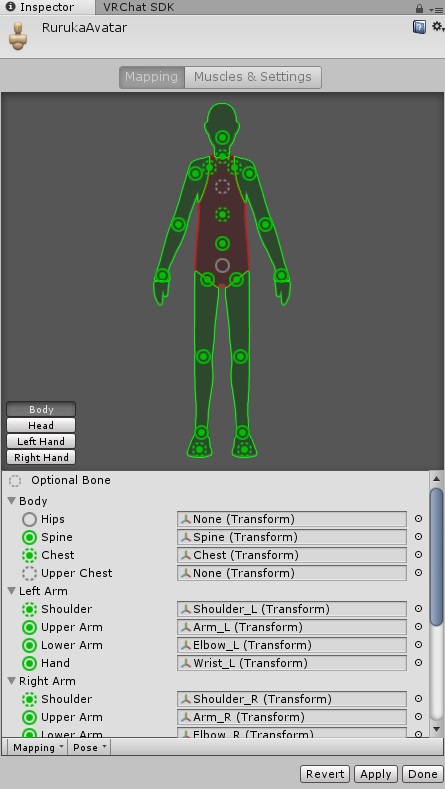Open the object picker for the Wrist_L field
Screen dimensions: 445x789
pyautogui.click(x=418, y=663)
